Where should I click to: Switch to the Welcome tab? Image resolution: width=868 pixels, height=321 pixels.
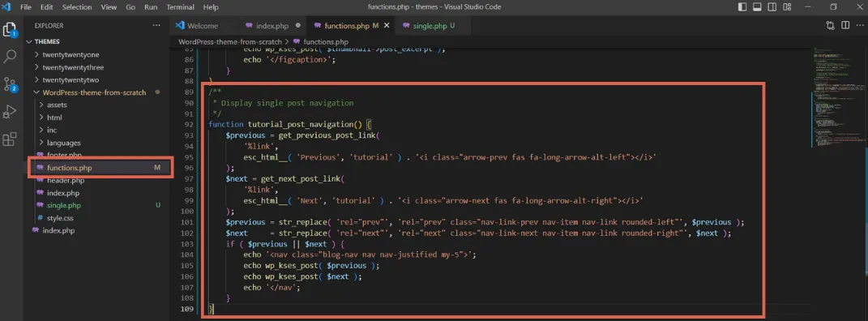(203, 25)
